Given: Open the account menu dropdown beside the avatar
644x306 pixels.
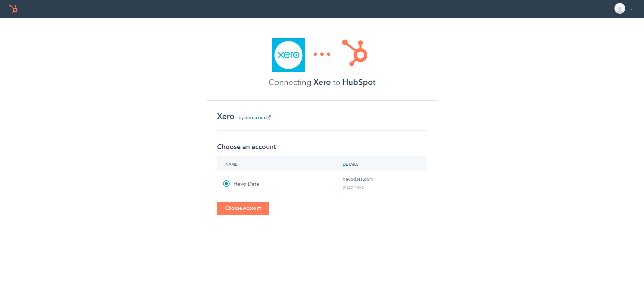Looking at the screenshot, I should [x=632, y=9].
